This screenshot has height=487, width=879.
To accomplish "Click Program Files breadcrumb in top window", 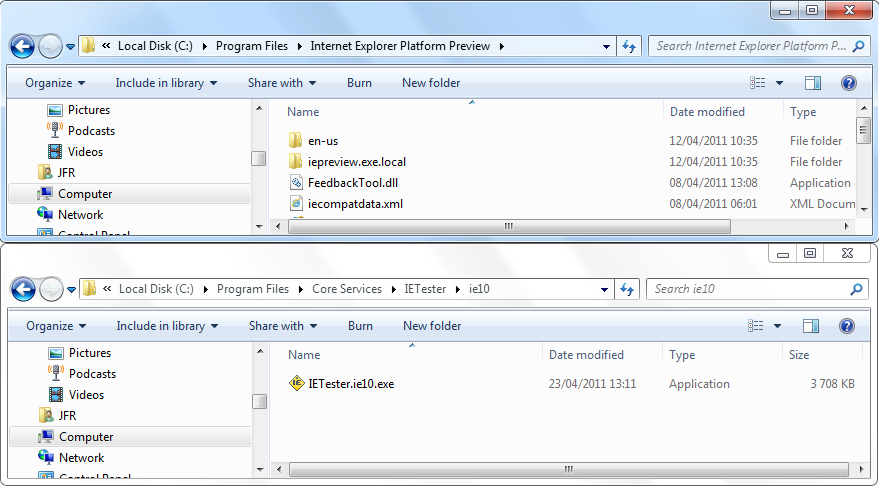I will tap(252, 46).
